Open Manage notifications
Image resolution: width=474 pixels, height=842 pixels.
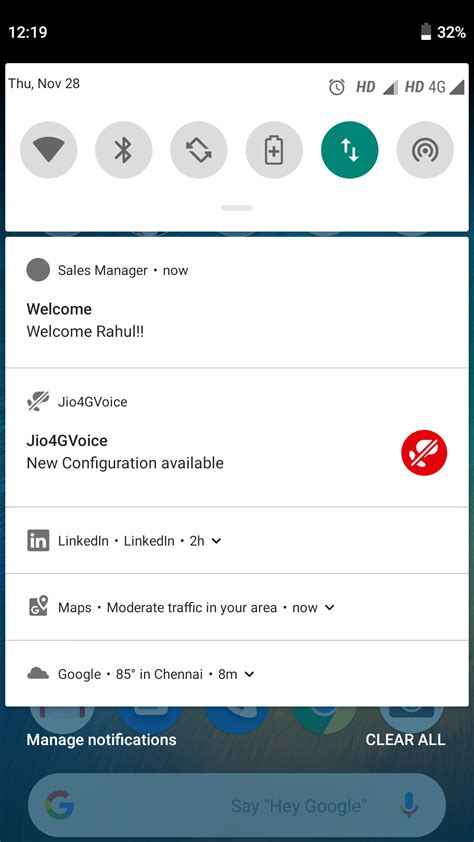point(101,739)
